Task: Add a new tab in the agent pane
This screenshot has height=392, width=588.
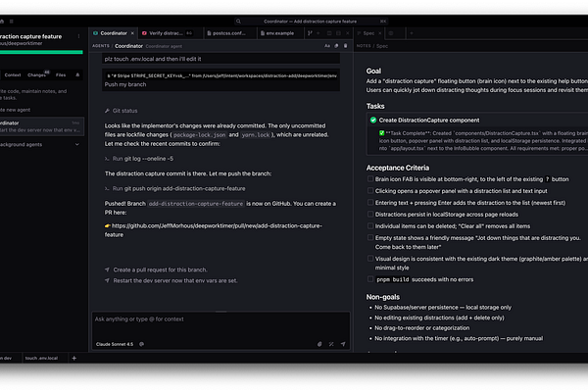Action: (x=318, y=33)
